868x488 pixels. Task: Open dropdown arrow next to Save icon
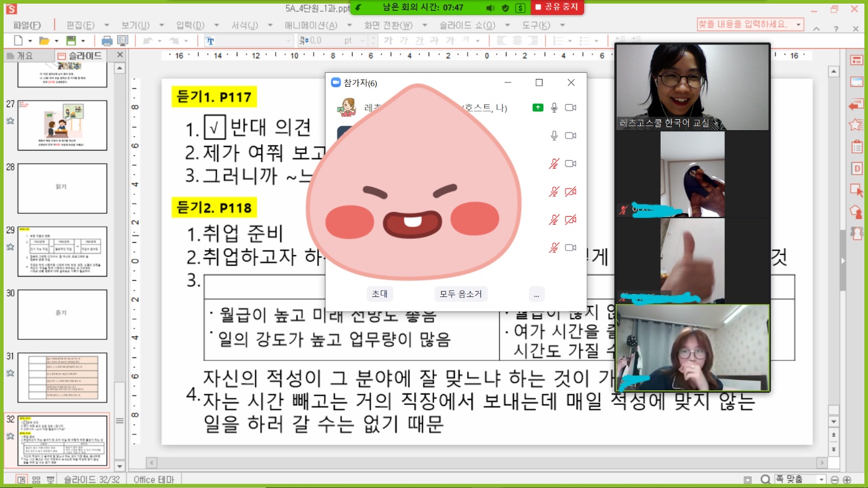click(83, 41)
